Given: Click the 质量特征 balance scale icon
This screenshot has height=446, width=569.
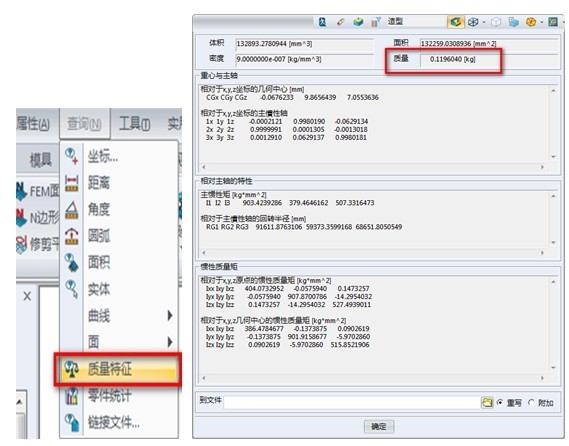Looking at the screenshot, I should [x=71, y=369].
